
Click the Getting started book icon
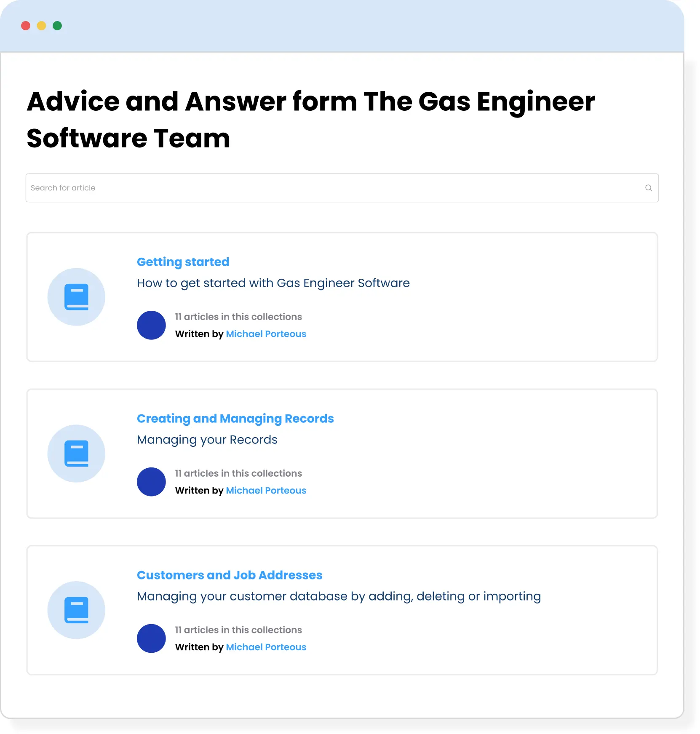click(x=76, y=296)
